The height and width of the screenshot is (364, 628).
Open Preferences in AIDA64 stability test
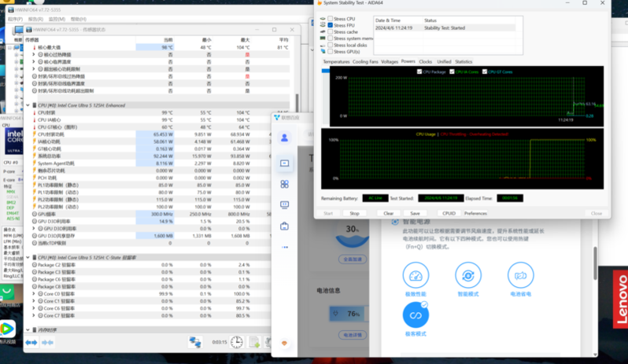tap(475, 213)
